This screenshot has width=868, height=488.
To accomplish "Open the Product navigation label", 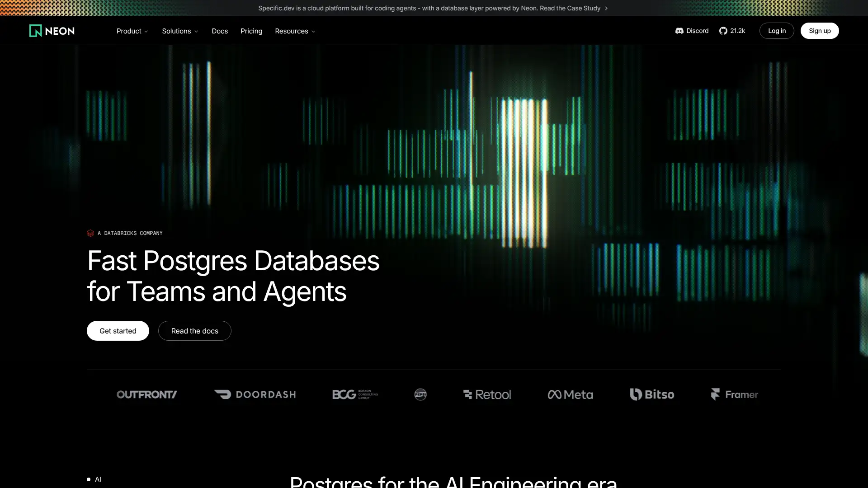I will tap(129, 31).
